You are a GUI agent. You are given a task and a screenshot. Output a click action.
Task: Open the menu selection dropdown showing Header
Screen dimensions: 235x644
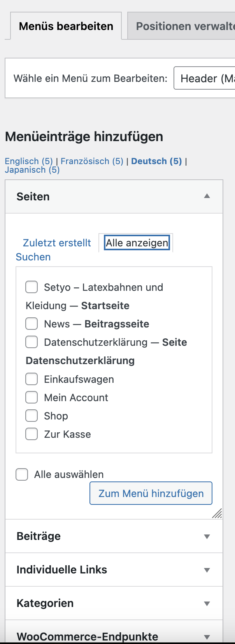click(204, 78)
